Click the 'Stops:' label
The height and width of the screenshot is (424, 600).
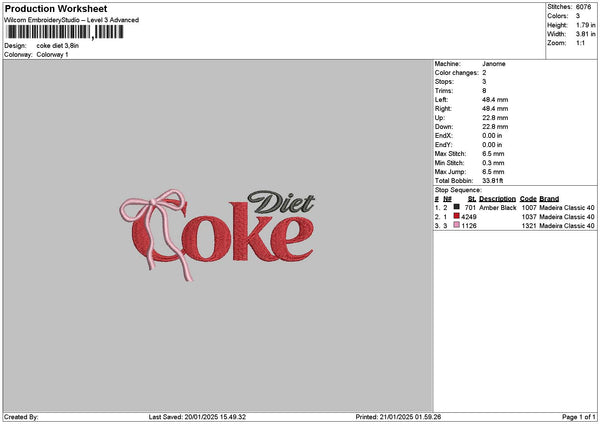click(444, 82)
